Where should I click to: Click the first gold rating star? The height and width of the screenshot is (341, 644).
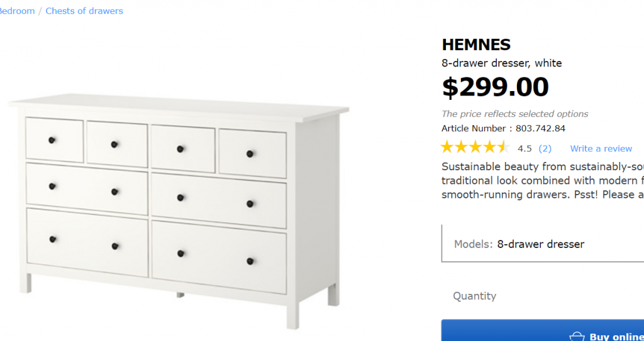(x=447, y=147)
